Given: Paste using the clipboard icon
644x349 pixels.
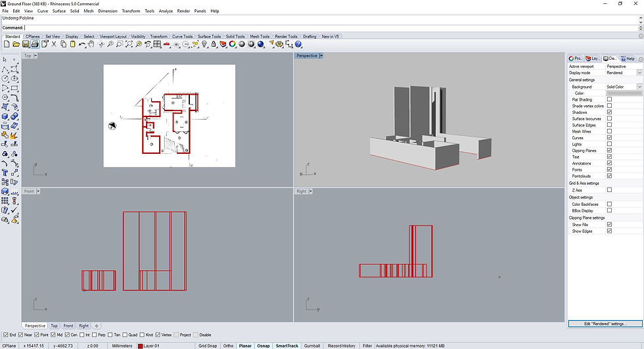Looking at the screenshot, I should pos(73,44).
